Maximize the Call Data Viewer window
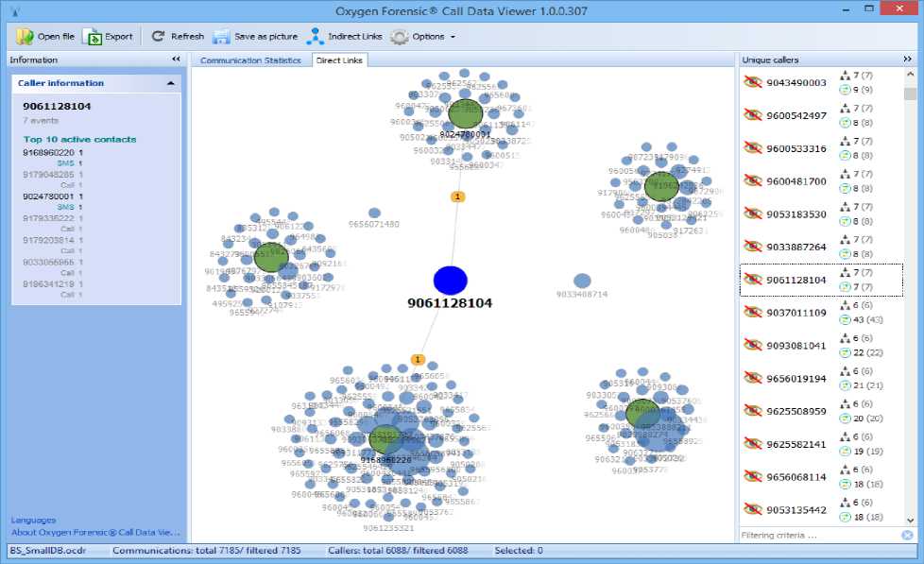This screenshot has width=924, height=564. pos(868,9)
